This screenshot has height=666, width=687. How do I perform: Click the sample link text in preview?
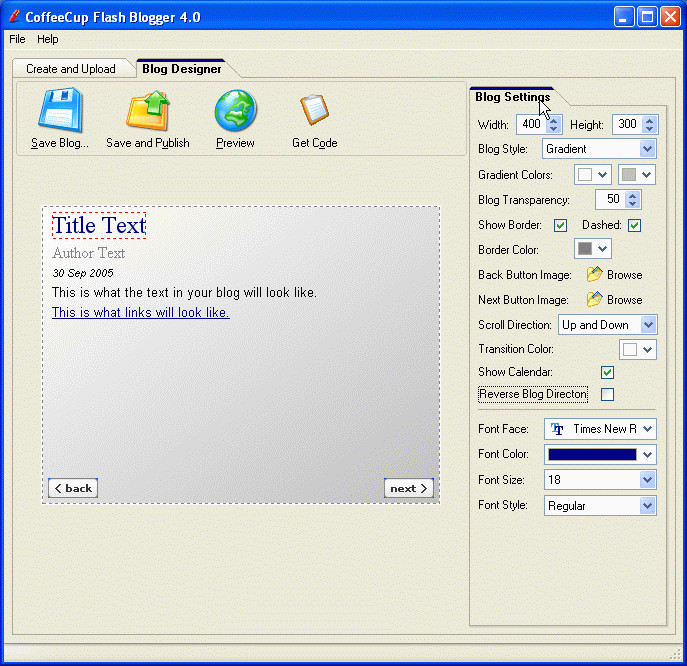(x=141, y=312)
